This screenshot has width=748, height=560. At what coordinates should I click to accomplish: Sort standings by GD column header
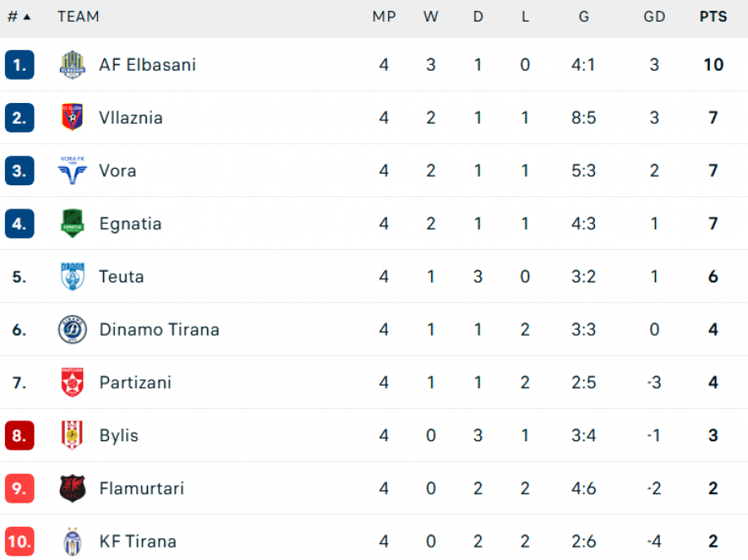tap(654, 17)
